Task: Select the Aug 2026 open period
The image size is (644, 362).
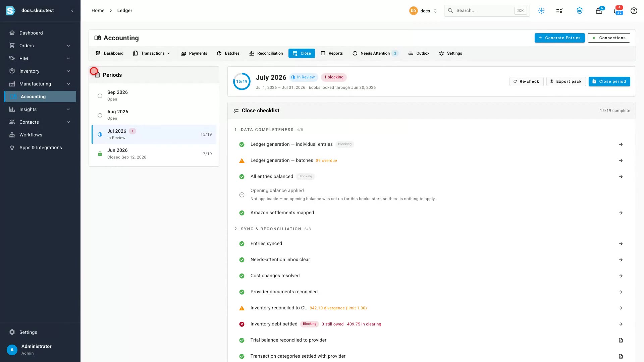Action: [154, 115]
